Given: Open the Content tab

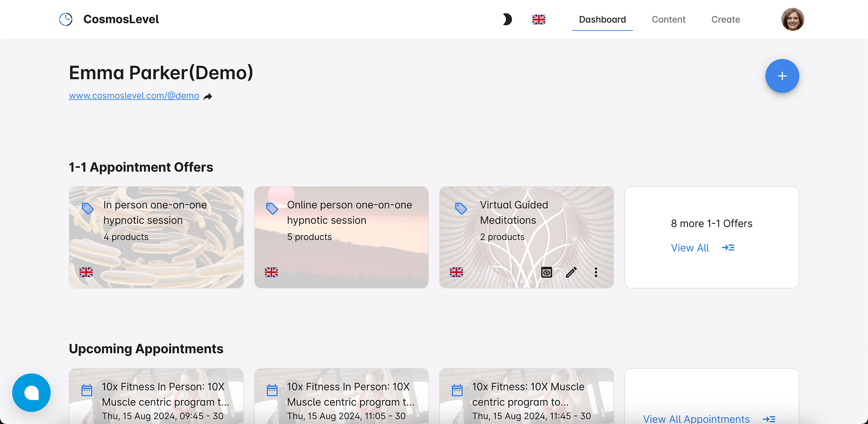Looking at the screenshot, I should click(x=669, y=19).
